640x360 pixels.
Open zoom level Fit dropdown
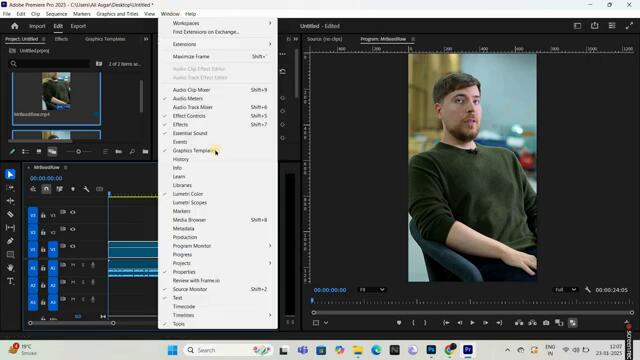point(372,289)
